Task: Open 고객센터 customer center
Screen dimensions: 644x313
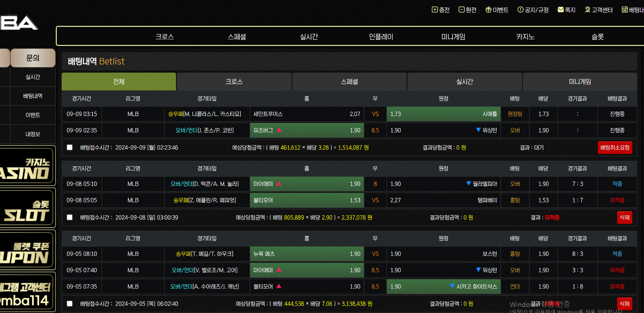Action: tap(599, 10)
